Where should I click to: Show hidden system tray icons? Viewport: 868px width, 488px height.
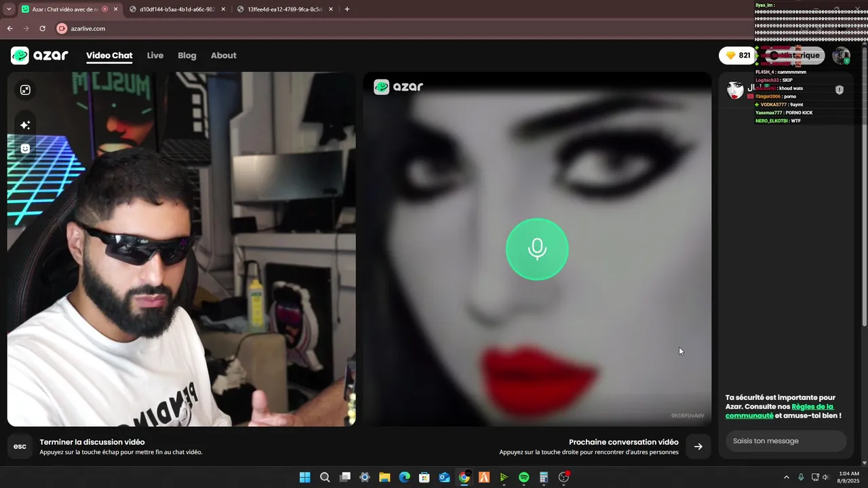point(787,477)
